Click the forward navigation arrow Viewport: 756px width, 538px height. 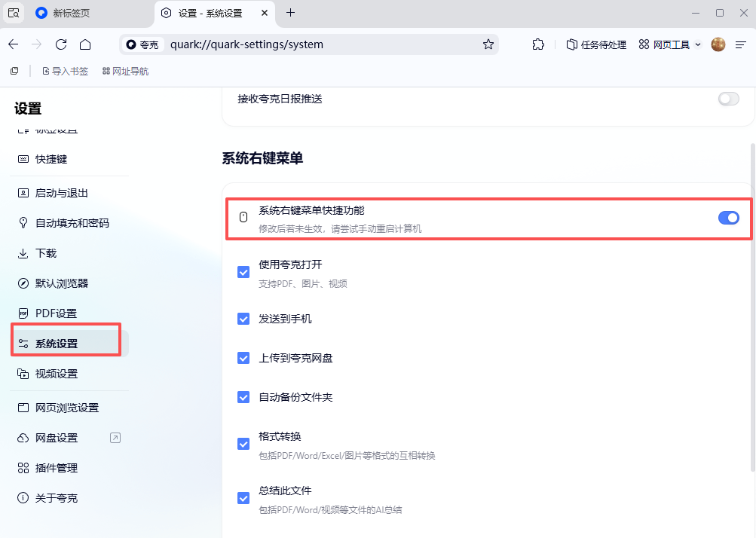coord(37,44)
